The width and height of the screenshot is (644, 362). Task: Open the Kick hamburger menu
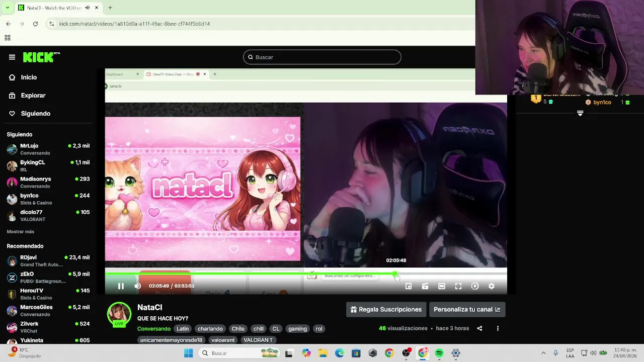coord(12,57)
